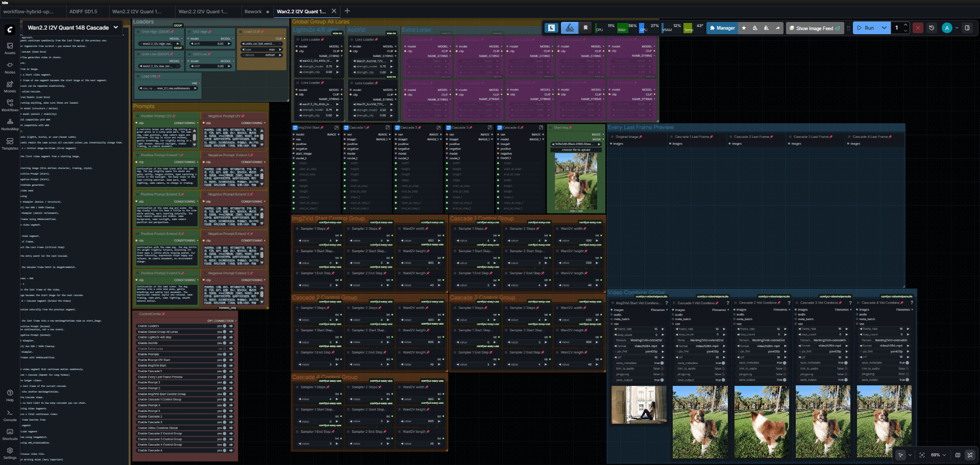Open Load CLIP device combo
This screenshot has height=465, width=980.
(262, 55)
